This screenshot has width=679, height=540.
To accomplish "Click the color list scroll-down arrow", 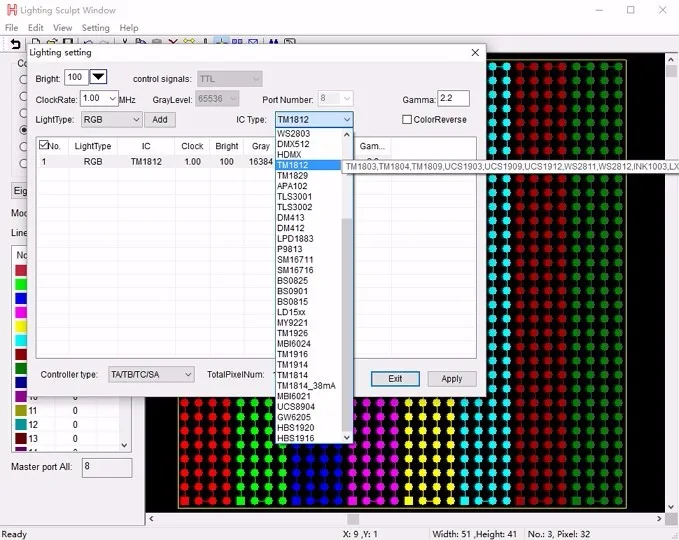I will [124, 445].
